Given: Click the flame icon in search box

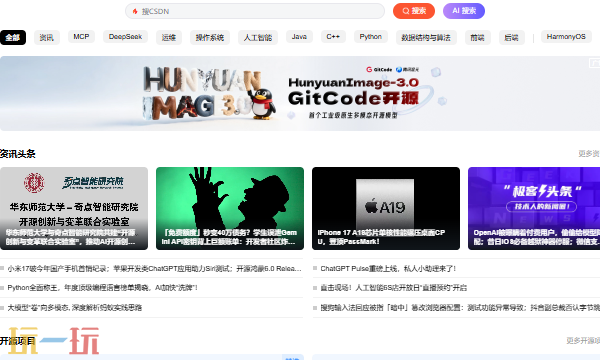Looking at the screenshot, I should coord(135,11).
